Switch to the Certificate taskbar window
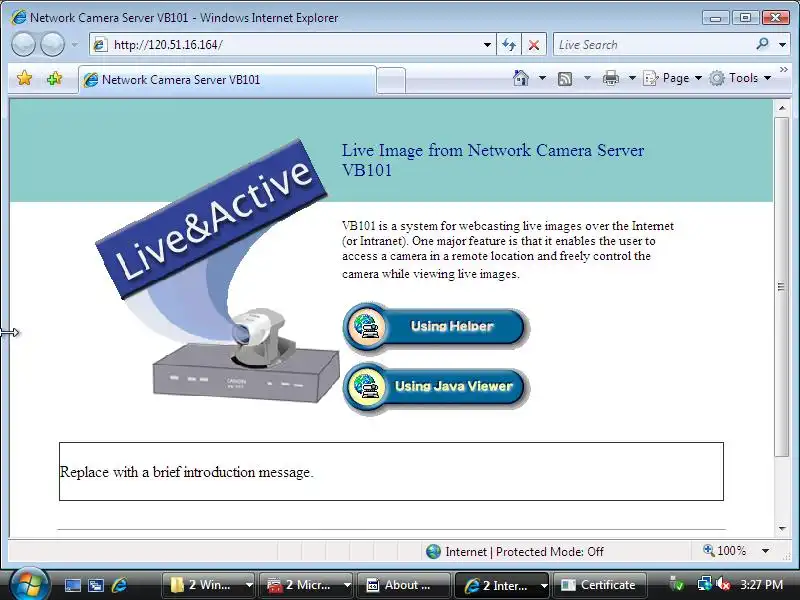800x600 pixels. click(599, 585)
